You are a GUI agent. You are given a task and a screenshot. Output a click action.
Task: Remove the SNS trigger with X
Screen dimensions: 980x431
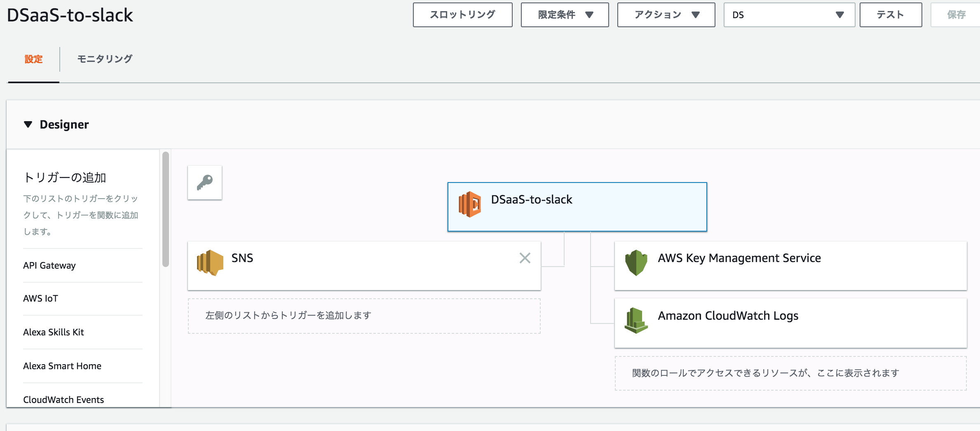(525, 258)
